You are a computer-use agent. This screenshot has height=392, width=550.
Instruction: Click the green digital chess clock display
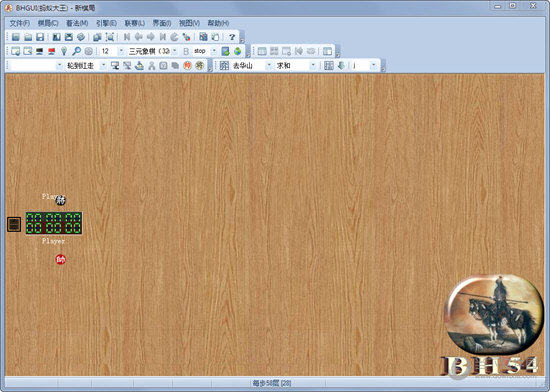tap(54, 223)
